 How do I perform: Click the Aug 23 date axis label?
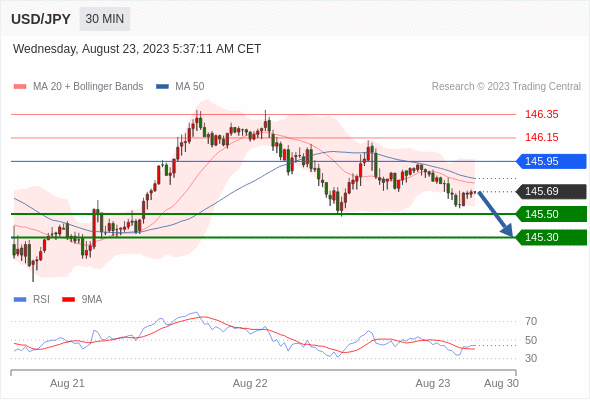pos(433,383)
